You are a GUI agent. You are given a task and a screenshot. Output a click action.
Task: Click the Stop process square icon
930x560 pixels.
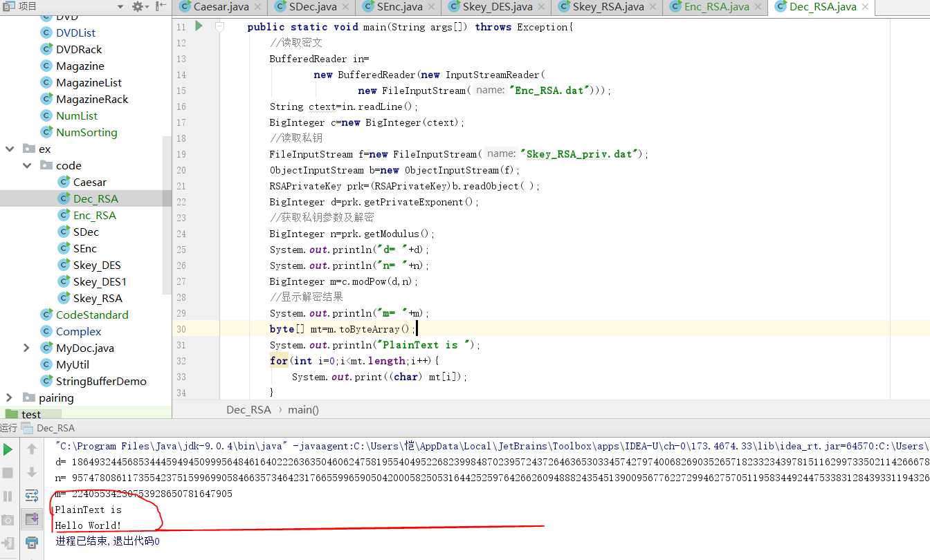tap(8, 473)
